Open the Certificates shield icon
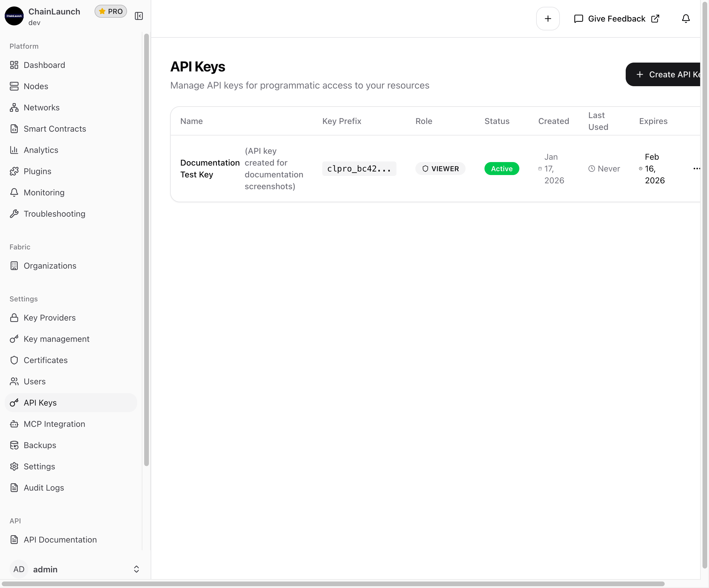Viewport: 709px width, 588px height. point(14,360)
